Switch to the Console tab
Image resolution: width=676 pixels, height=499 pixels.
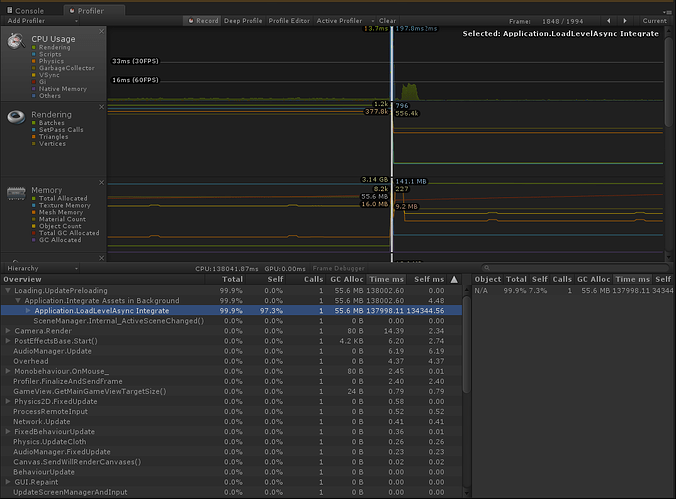click(29, 9)
